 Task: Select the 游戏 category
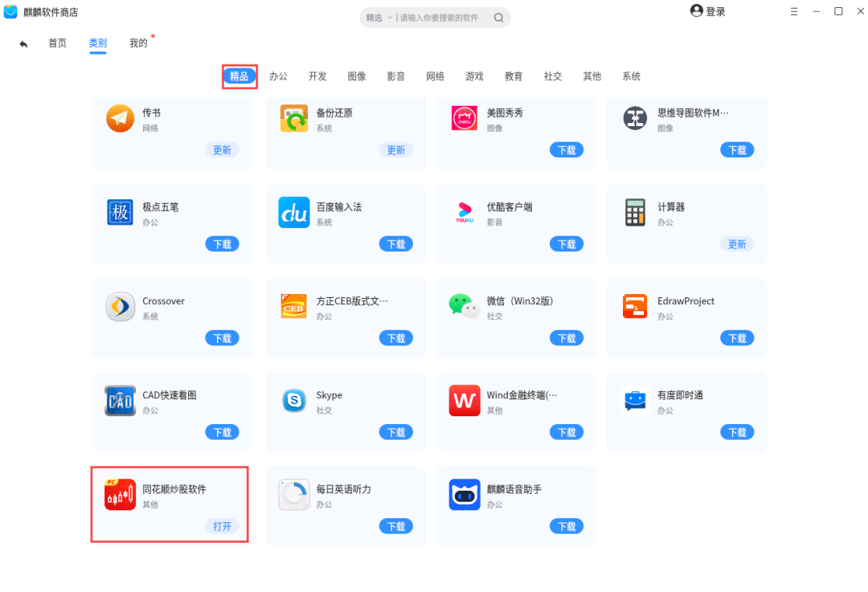coord(474,76)
